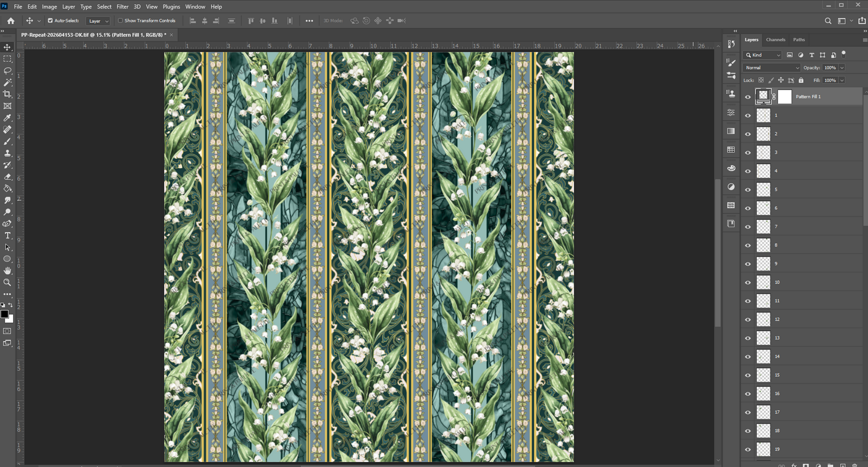
Task: Hide layer 14 using its eye icon
Action: click(748, 356)
